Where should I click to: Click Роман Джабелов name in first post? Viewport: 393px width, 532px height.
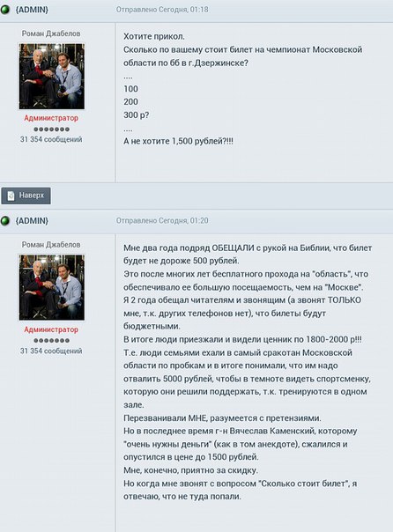51,33
